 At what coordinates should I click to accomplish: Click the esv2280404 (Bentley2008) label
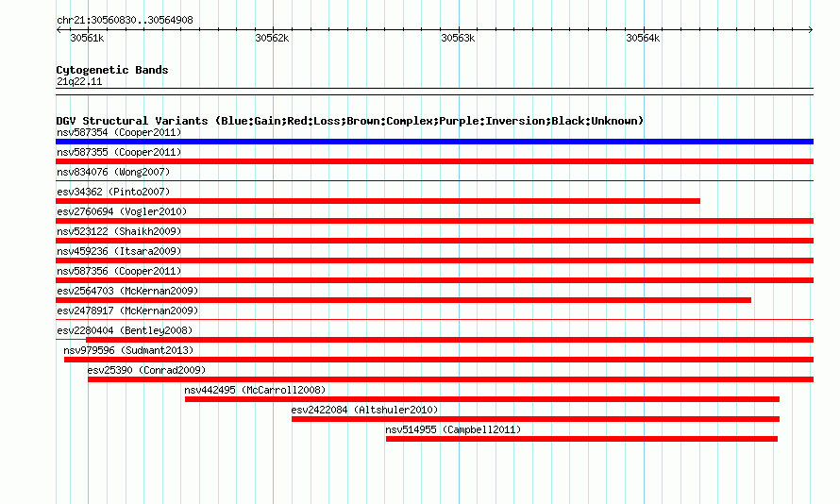(125, 330)
